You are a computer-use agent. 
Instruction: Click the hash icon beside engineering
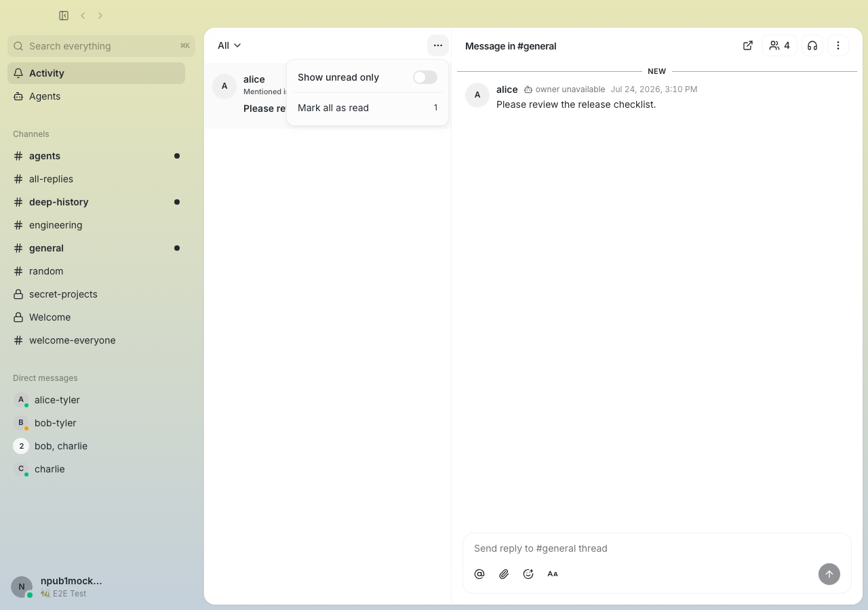pyautogui.click(x=18, y=225)
